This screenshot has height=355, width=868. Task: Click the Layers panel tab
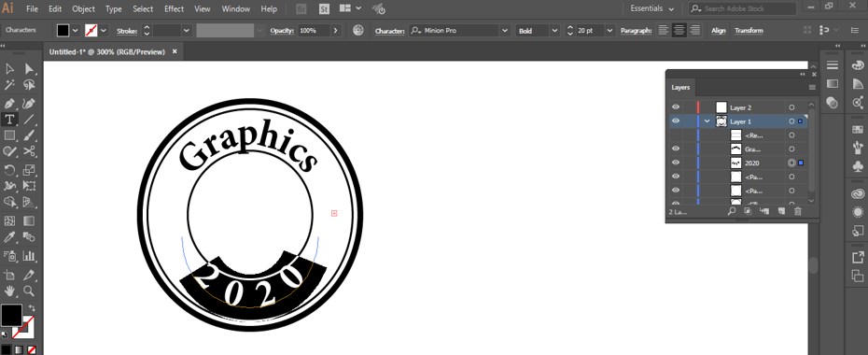(x=680, y=88)
